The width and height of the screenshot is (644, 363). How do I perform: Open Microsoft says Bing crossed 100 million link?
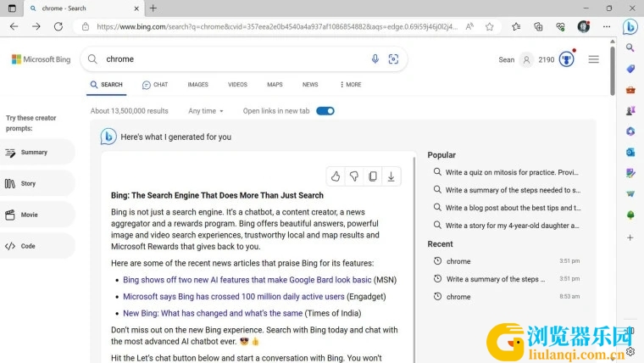click(234, 296)
